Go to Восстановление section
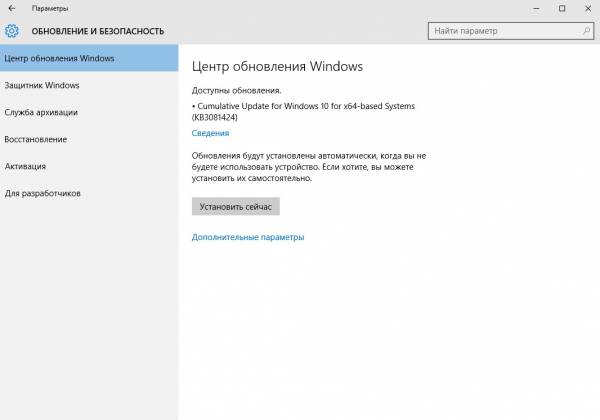 pos(89,139)
